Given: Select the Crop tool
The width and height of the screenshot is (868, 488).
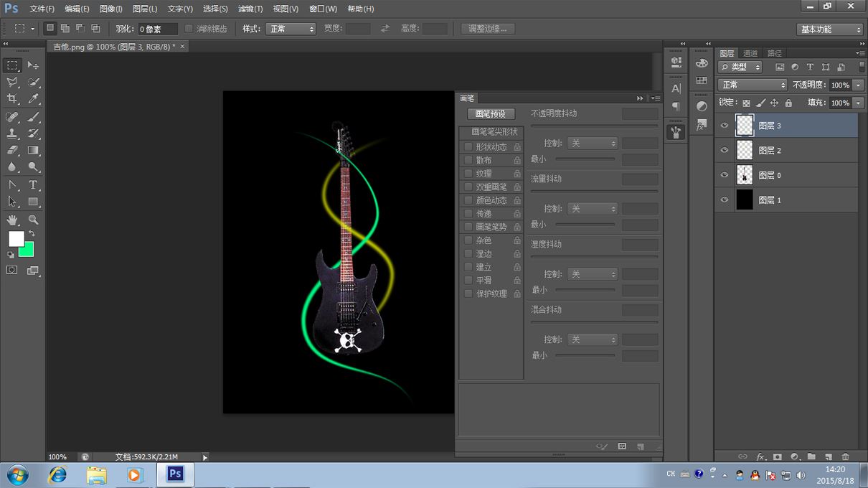Looking at the screenshot, I should (12, 99).
